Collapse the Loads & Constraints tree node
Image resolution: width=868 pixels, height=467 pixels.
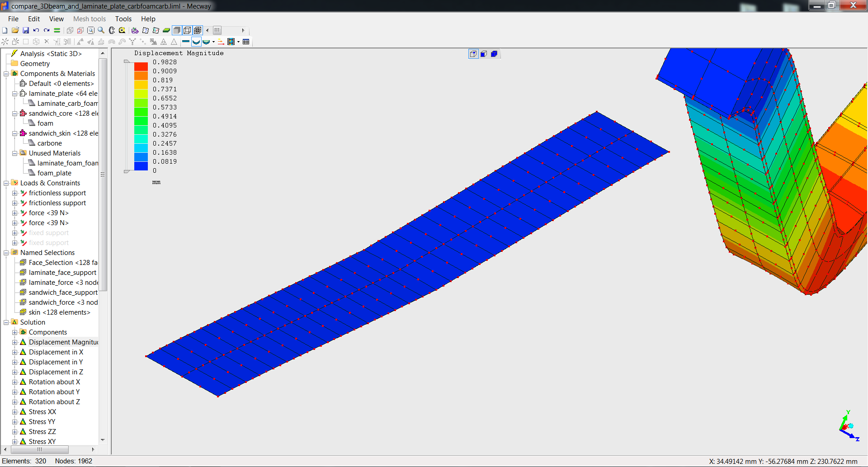(x=6, y=183)
